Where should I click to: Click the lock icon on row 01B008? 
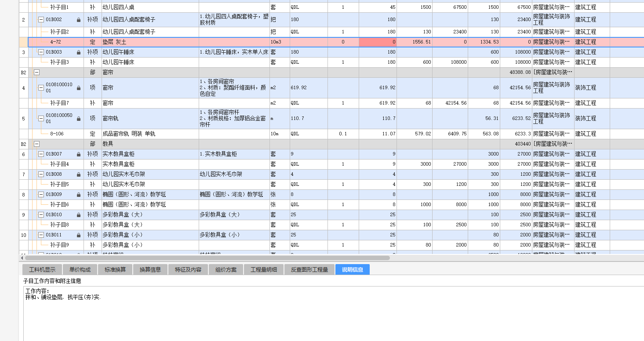(79, 174)
